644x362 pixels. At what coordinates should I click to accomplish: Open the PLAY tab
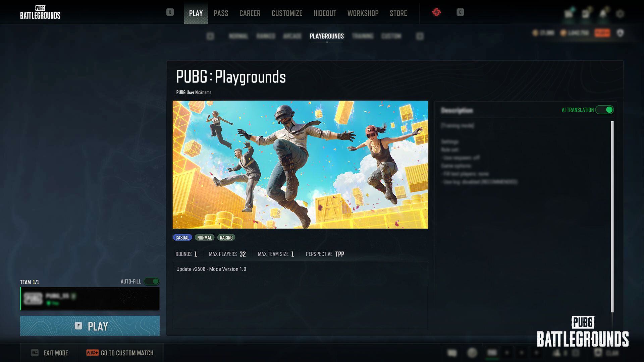coord(196,13)
